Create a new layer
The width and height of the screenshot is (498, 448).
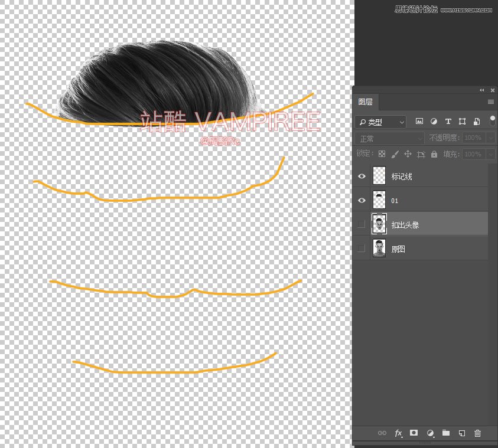[x=462, y=433]
